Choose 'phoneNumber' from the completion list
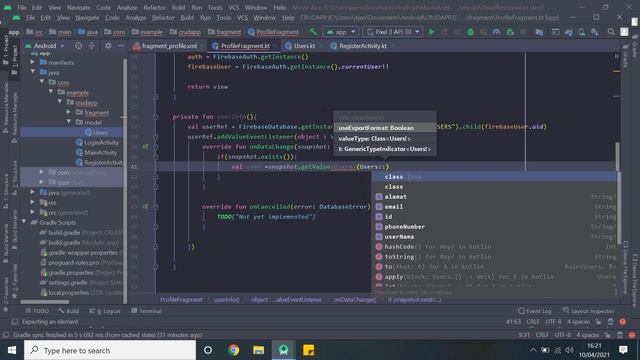Viewport: 640px width, 360px height. click(495, 227)
